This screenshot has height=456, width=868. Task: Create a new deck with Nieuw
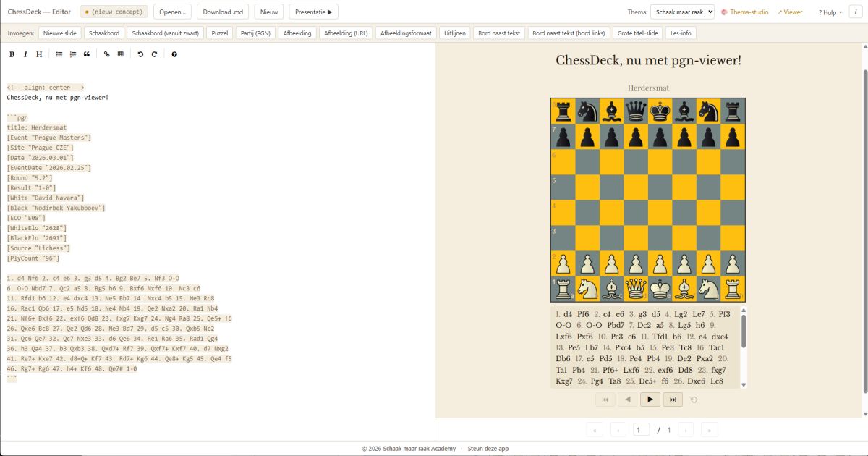(268, 12)
